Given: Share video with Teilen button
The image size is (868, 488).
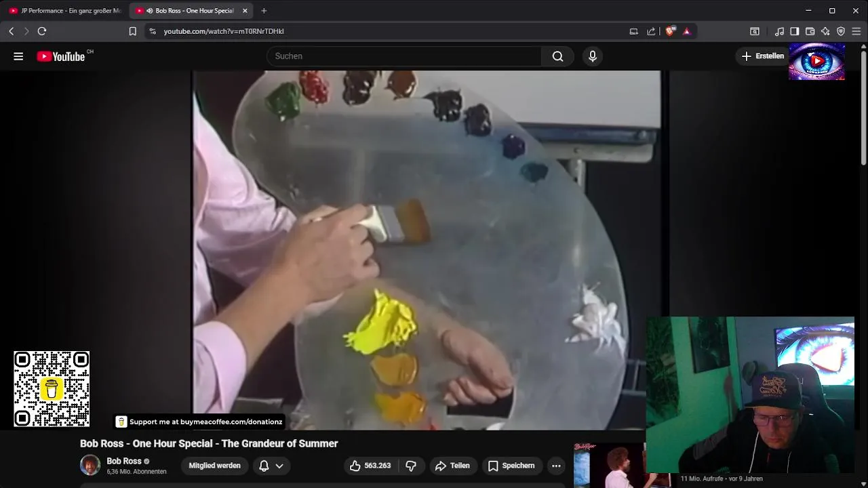Looking at the screenshot, I should pyautogui.click(x=452, y=466).
